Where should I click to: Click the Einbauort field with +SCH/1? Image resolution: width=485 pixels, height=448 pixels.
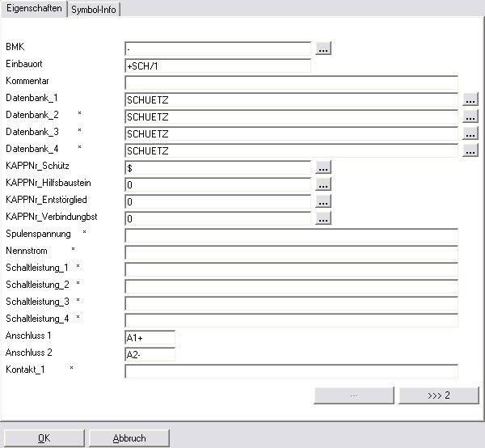pyautogui.click(x=217, y=66)
